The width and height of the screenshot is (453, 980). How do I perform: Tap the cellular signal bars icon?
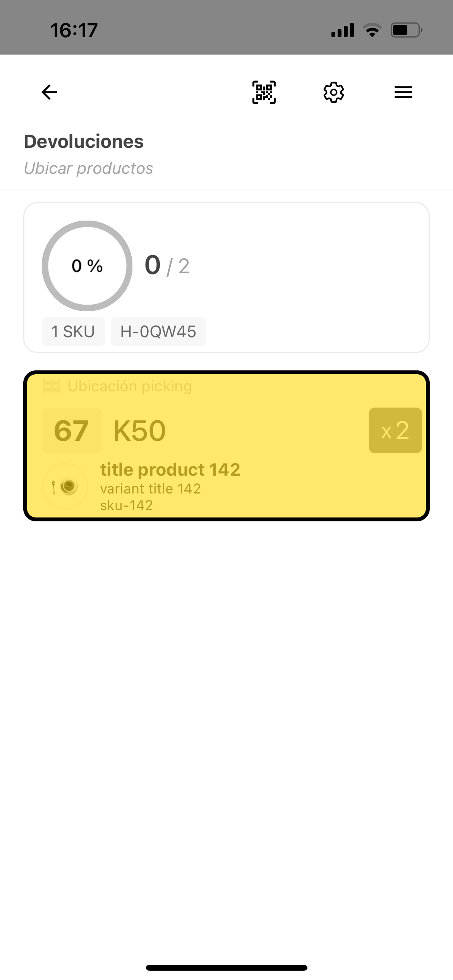343,30
